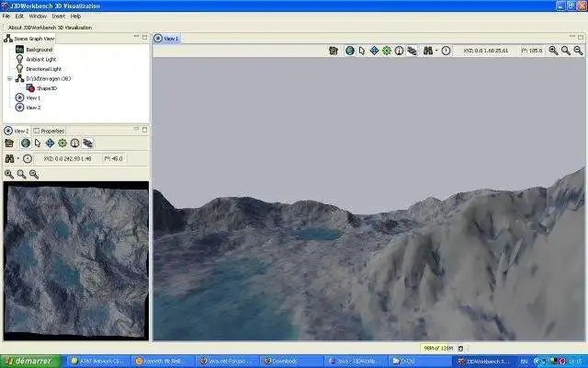Select the Scene Graph View tab
This screenshot has height=368, width=588.
tap(29, 39)
